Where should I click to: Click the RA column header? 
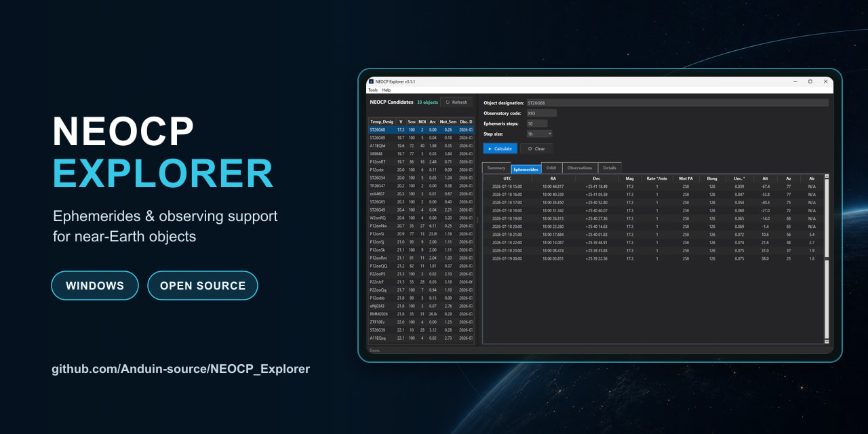coord(553,178)
